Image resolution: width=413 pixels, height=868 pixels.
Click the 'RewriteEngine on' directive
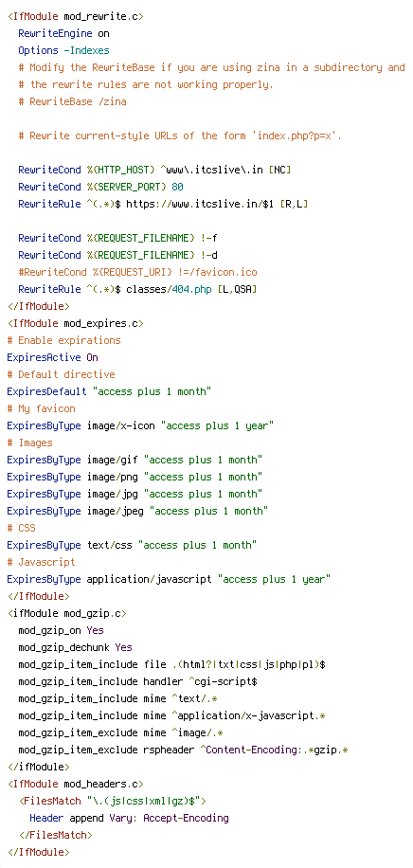pyautogui.click(x=63, y=33)
